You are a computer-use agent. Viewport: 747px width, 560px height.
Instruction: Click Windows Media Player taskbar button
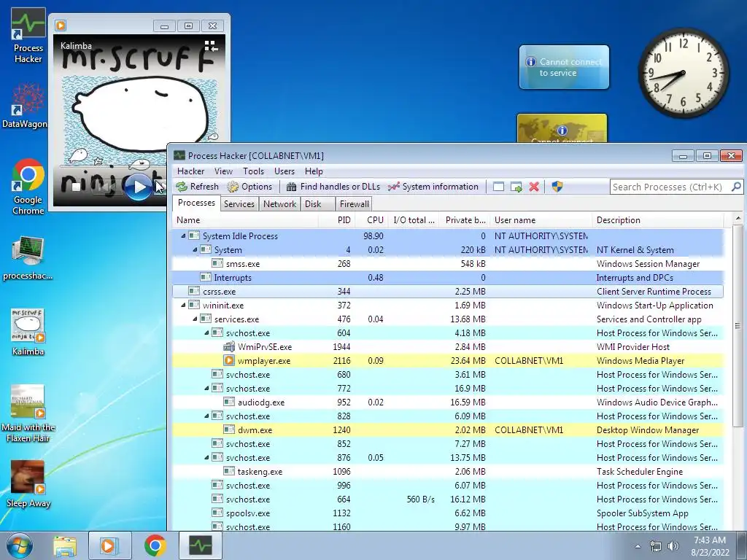[109, 545]
